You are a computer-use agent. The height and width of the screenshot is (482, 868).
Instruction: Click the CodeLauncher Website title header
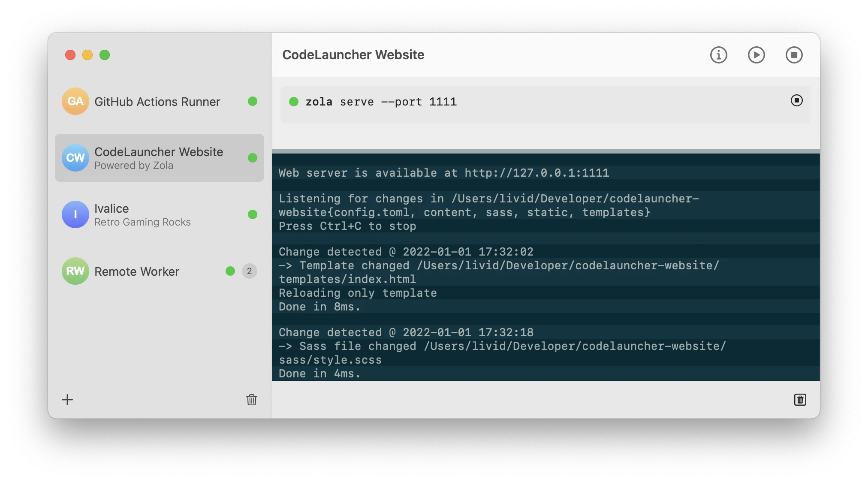(x=353, y=55)
